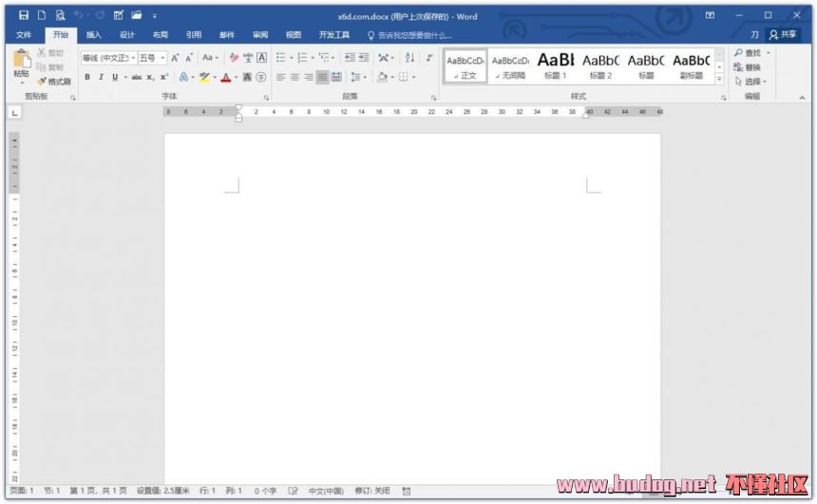817x504 pixels.
Task: Center paragraph text
Action: pos(294,77)
